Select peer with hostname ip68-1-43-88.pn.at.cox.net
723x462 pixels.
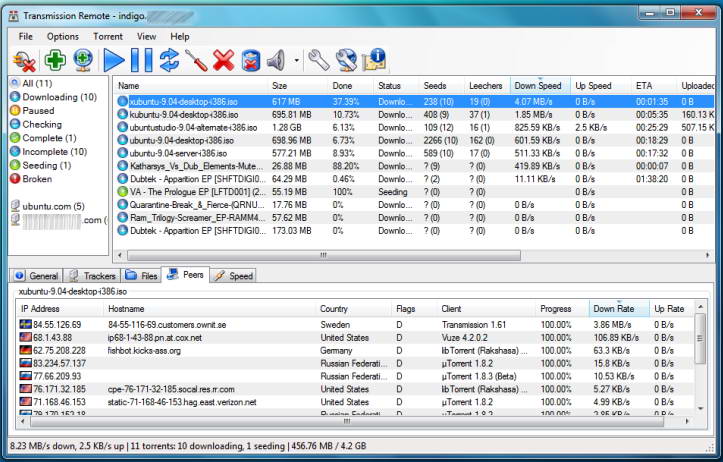(355, 338)
